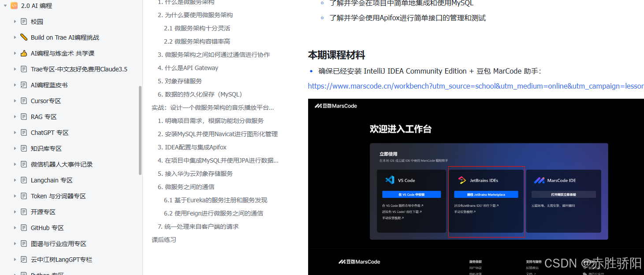
Task: Jump to 对象存储服务 outline item
Action: pyautogui.click(x=180, y=81)
